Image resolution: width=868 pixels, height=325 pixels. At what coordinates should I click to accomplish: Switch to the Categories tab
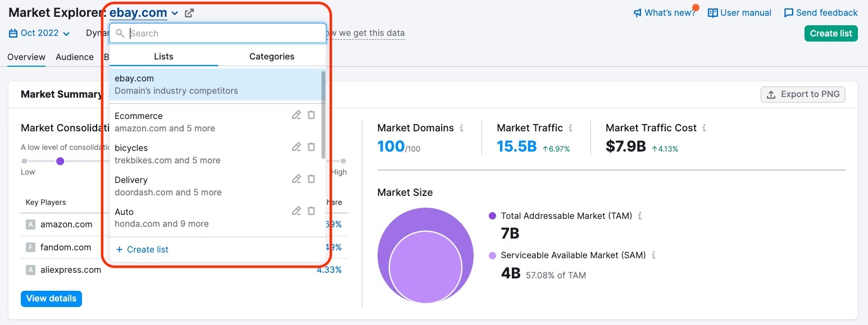coord(272,56)
